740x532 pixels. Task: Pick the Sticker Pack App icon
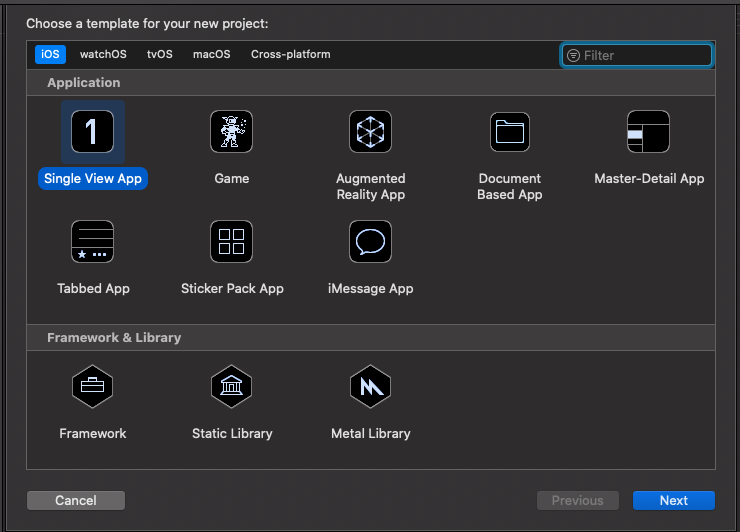click(231, 242)
